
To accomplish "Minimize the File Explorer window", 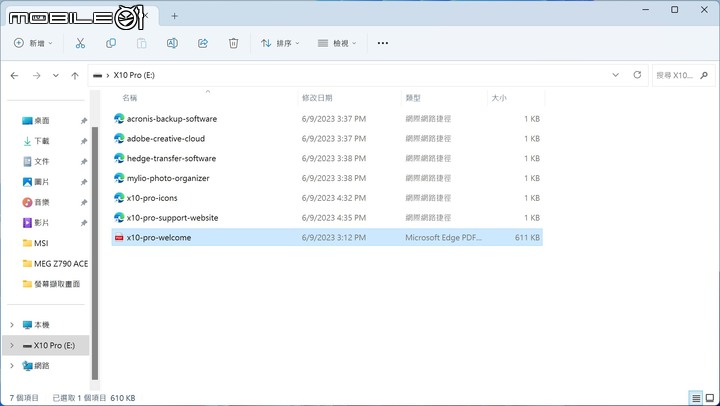I will (x=646, y=10).
